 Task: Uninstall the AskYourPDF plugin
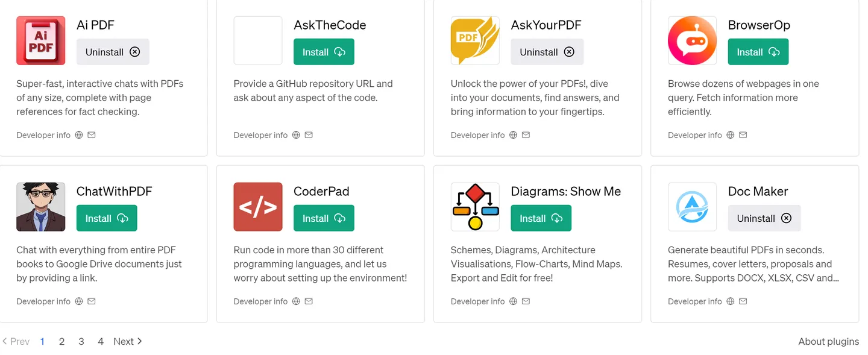[547, 52]
